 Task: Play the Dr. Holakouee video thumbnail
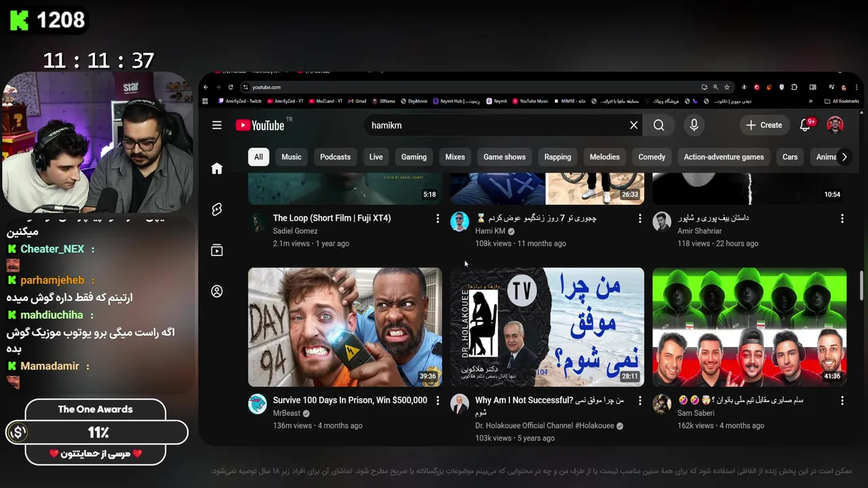coord(547,327)
